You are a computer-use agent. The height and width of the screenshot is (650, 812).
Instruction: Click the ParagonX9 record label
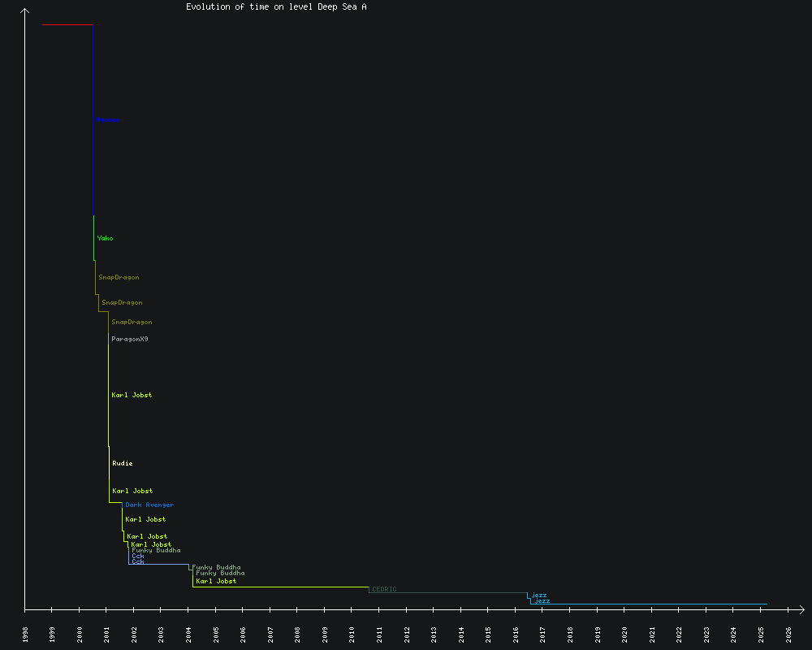pos(130,339)
